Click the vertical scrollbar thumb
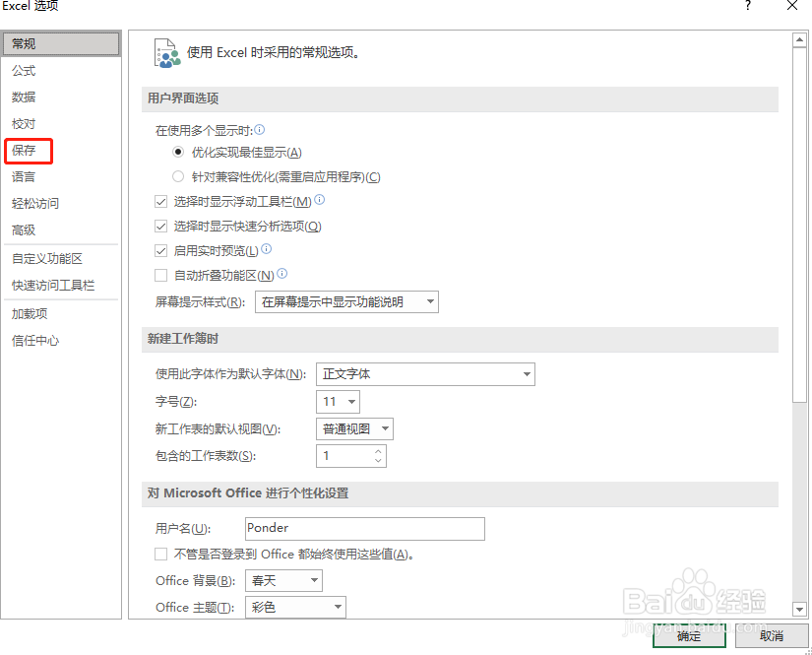The width and height of the screenshot is (812, 655). (799, 225)
